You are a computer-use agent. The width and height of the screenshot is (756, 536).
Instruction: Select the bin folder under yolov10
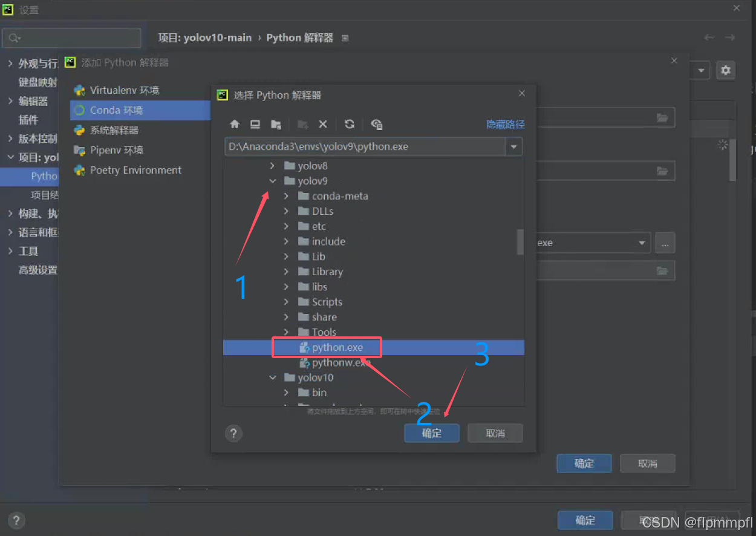coord(373,393)
